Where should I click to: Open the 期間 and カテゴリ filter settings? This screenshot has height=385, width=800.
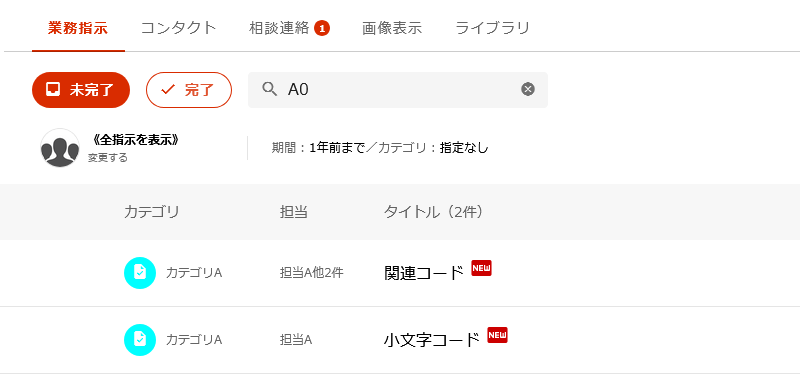tap(380, 148)
